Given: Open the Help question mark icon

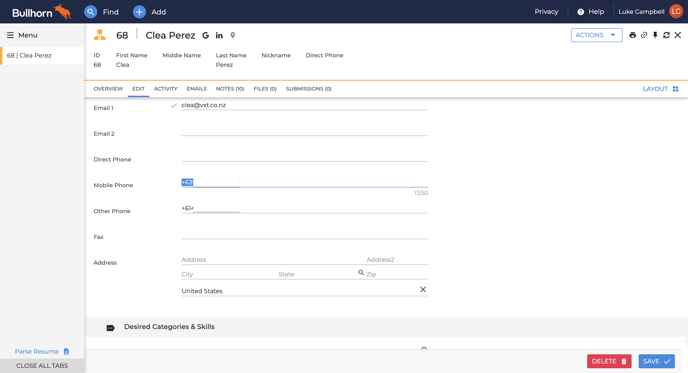Looking at the screenshot, I should pos(580,12).
